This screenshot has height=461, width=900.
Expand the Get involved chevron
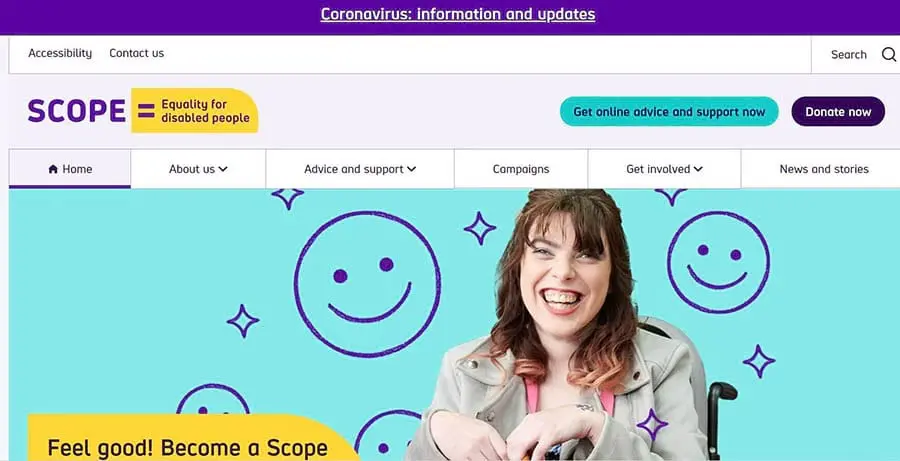tap(698, 169)
